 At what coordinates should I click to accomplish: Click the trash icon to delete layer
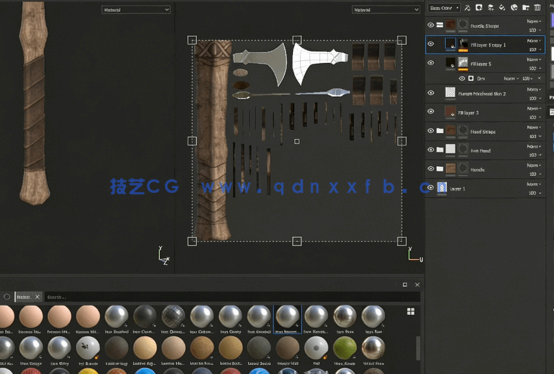(x=537, y=8)
